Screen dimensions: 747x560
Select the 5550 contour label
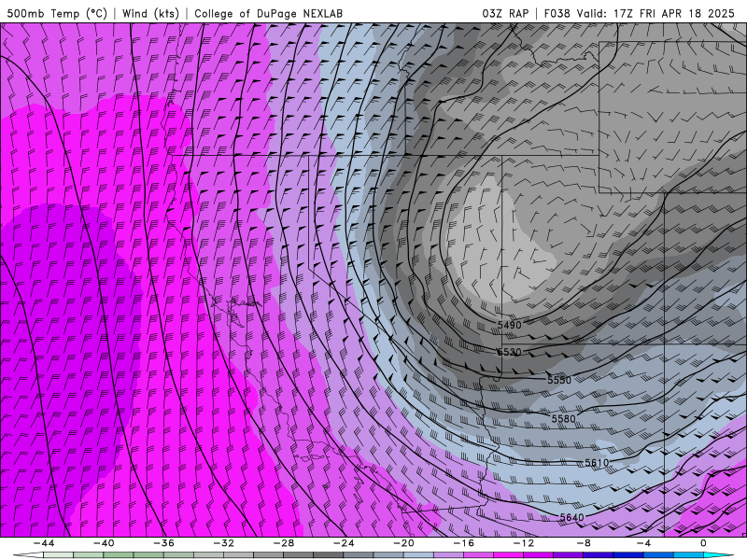click(x=559, y=380)
